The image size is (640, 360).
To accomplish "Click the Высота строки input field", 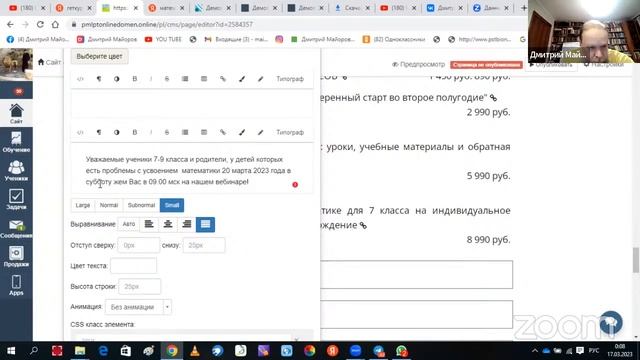I will click(140, 287).
